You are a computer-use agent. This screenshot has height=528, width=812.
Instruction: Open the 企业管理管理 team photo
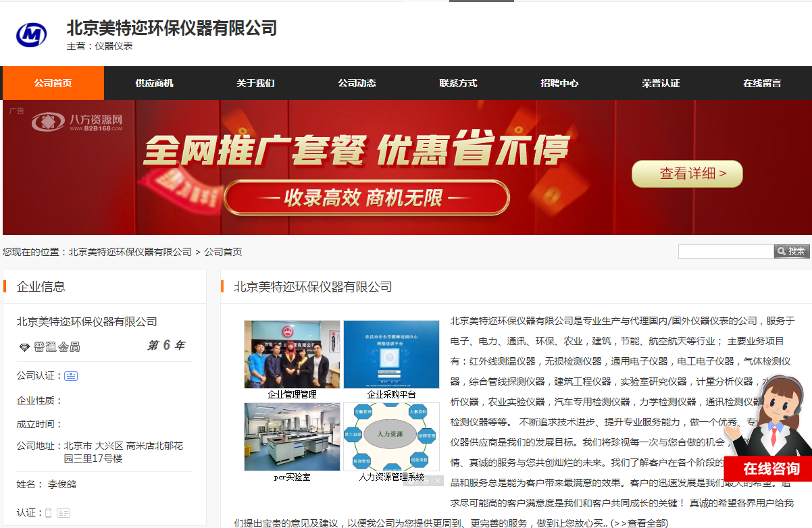point(293,354)
